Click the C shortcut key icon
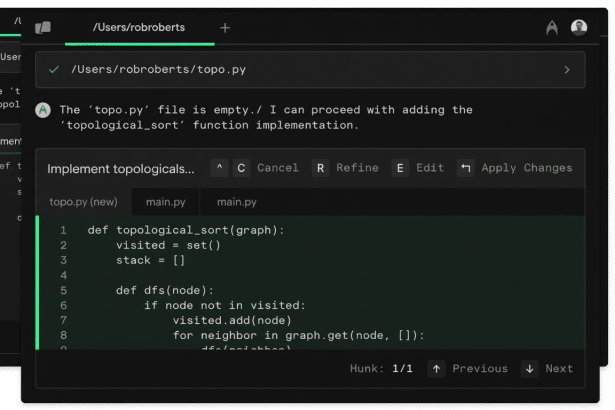 [241, 168]
